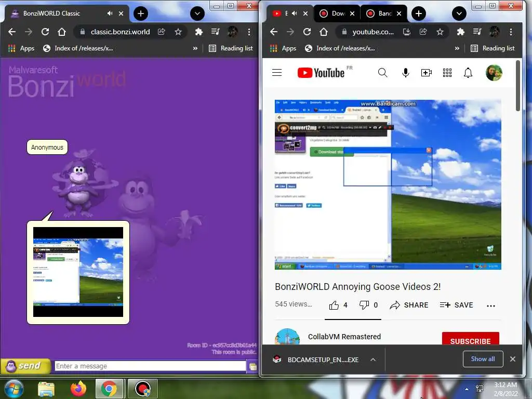Open extensions menu in YouTube window

pos(460,32)
